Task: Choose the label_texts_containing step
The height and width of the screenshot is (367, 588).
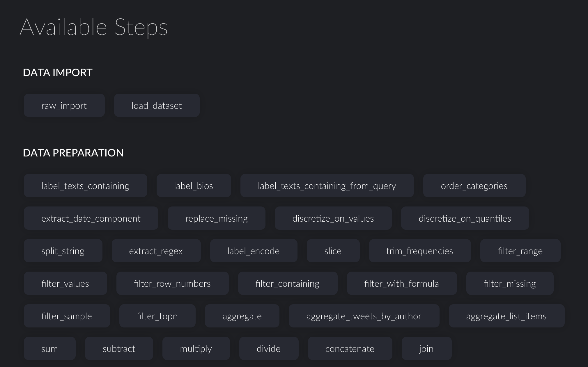Action: [x=85, y=186]
